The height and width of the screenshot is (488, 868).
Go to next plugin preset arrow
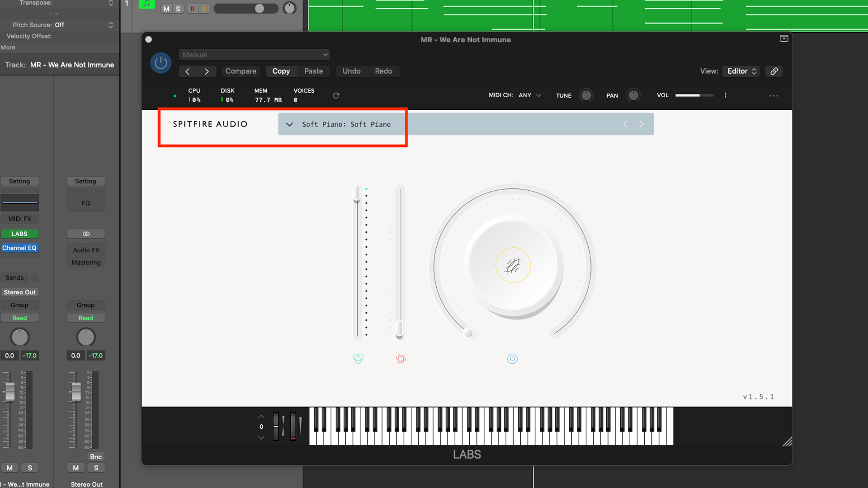coord(207,71)
